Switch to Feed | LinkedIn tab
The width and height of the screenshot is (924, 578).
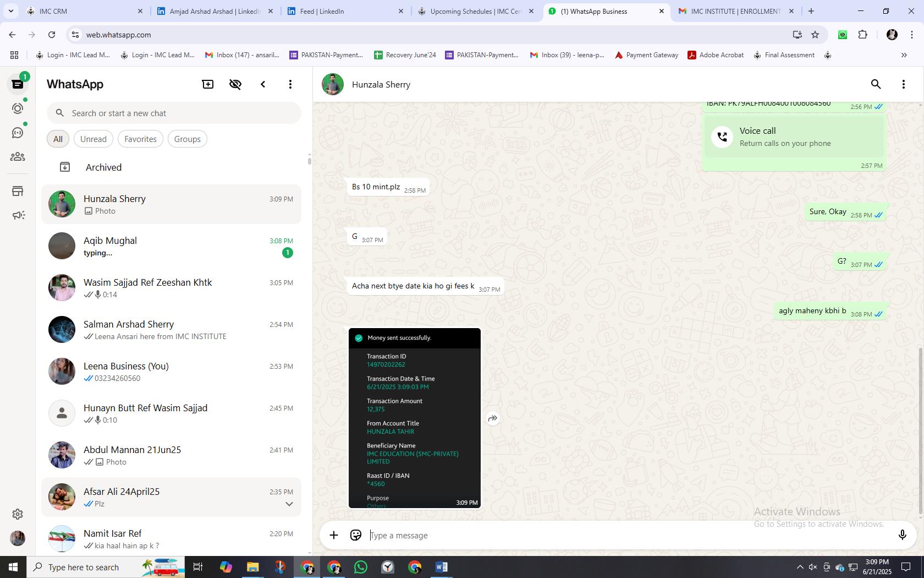pyautogui.click(x=344, y=11)
